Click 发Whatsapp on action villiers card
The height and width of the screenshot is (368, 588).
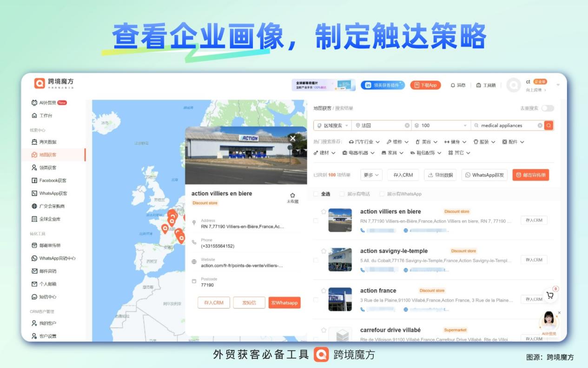(x=284, y=302)
